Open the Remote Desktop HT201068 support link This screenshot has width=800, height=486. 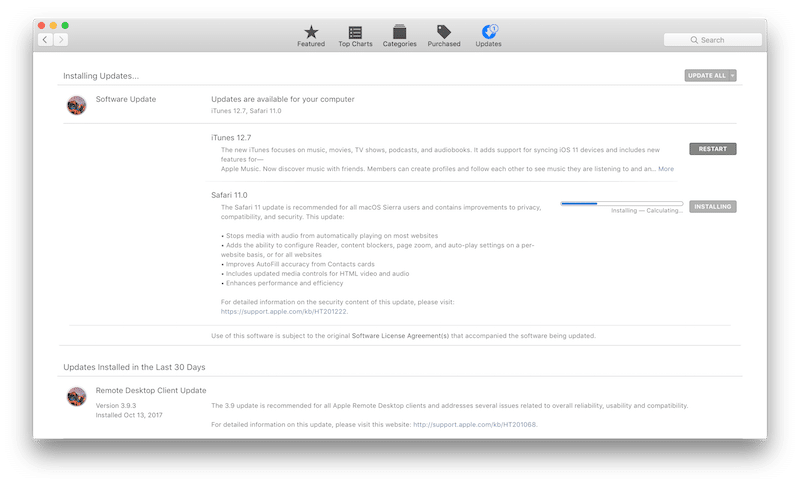[x=474, y=425]
